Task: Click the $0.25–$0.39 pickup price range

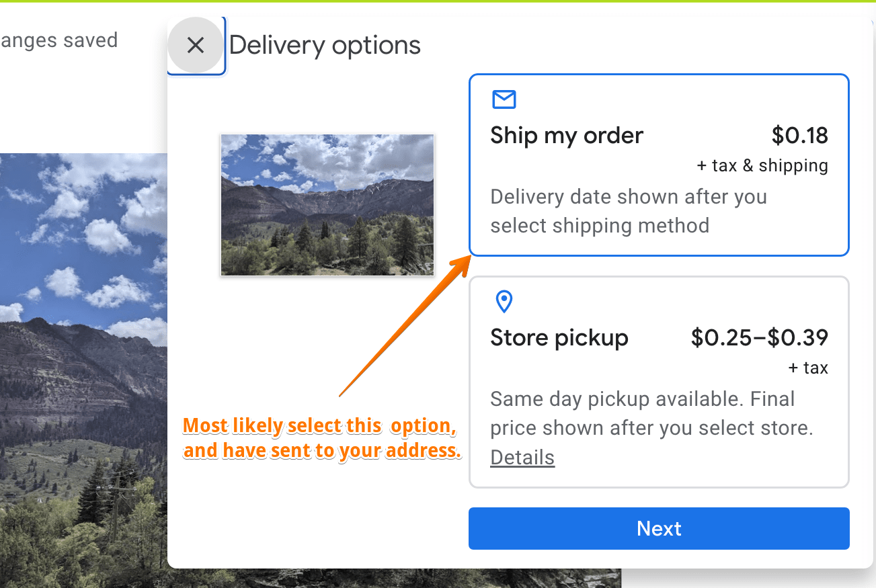Action: (x=760, y=337)
